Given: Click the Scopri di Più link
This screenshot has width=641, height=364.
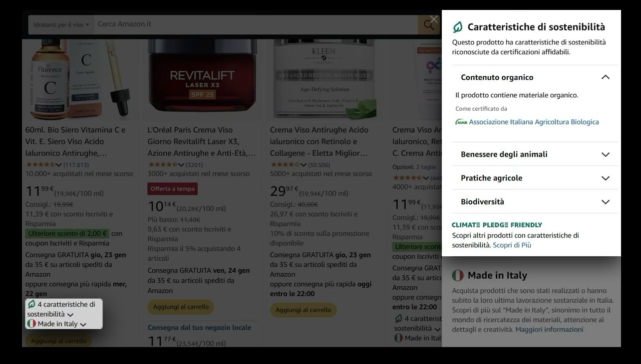Looking at the screenshot, I should pyautogui.click(x=512, y=245).
